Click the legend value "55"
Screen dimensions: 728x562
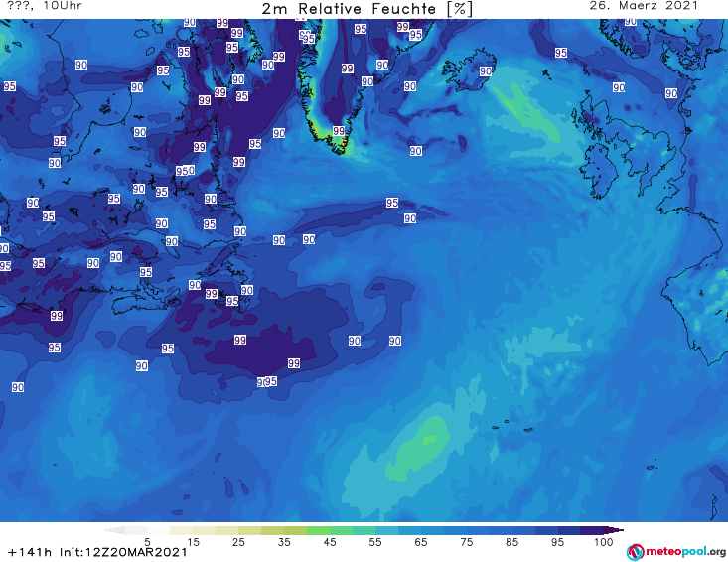click(x=375, y=542)
